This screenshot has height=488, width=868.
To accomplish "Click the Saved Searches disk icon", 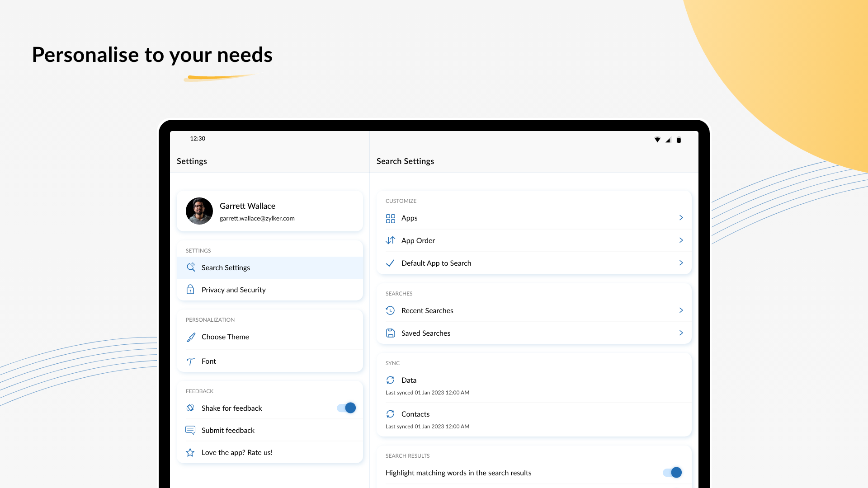I will point(391,333).
